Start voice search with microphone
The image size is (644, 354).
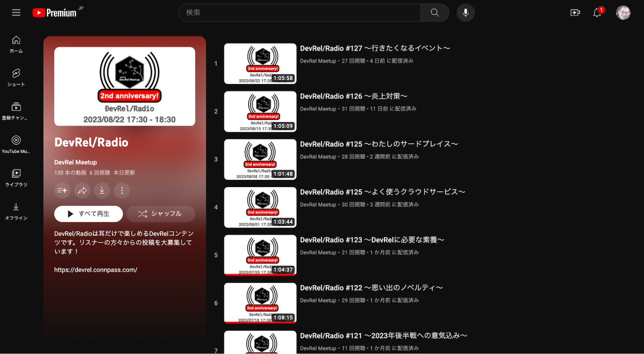tap(465, 12)
